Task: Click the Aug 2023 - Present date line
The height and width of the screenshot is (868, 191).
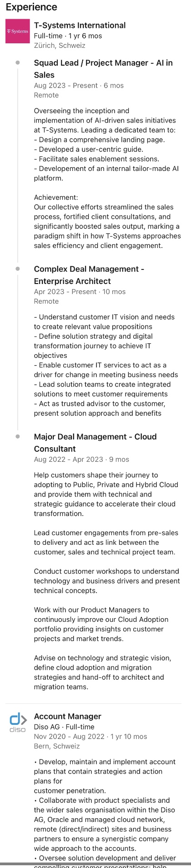Action: pos(79,85)
